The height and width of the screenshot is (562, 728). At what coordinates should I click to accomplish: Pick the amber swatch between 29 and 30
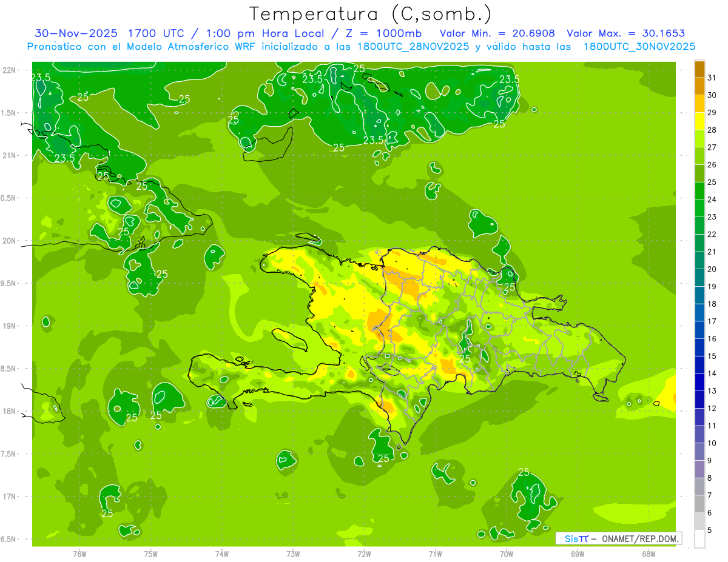[x=699, y=104]
